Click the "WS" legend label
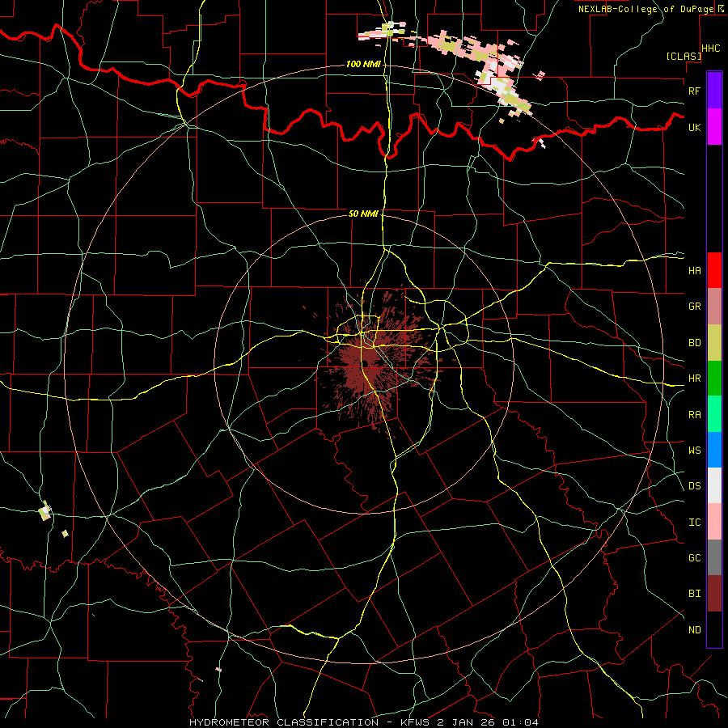Image resolution: width=728 pixels, height=728 pixels. [694, 450]
